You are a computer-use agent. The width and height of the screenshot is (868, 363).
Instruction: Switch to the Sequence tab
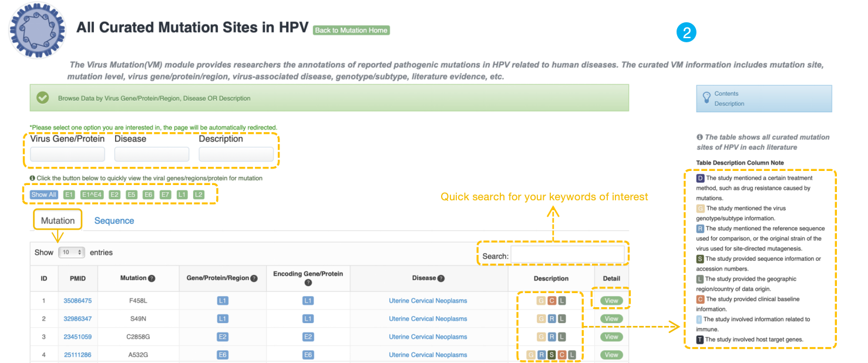pos(114,221)
